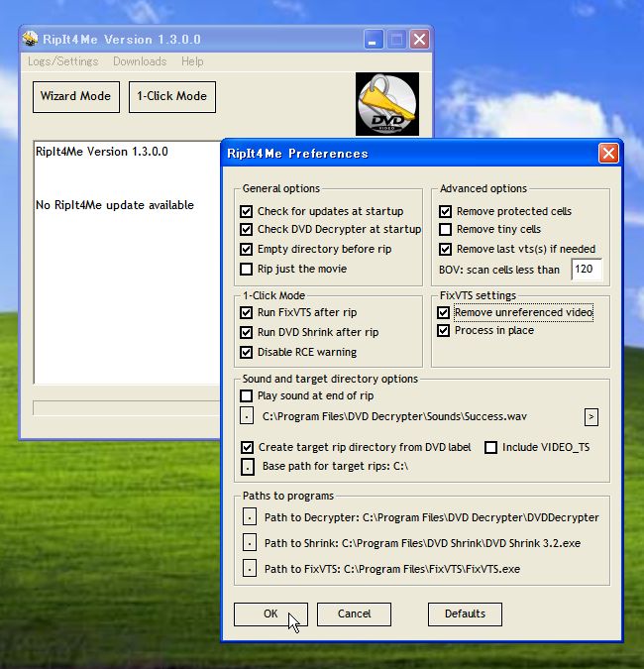The image size is (644, 669).
Task: Click 'RipIt4Me Version 1.3.0.0' log line
Action: [x=102, y=152]
